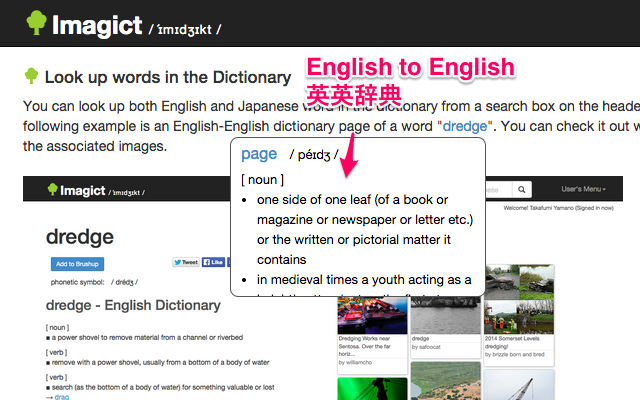Click the green tree icon beside Look up heading
640x400 pixels.
tap(31, 76)
